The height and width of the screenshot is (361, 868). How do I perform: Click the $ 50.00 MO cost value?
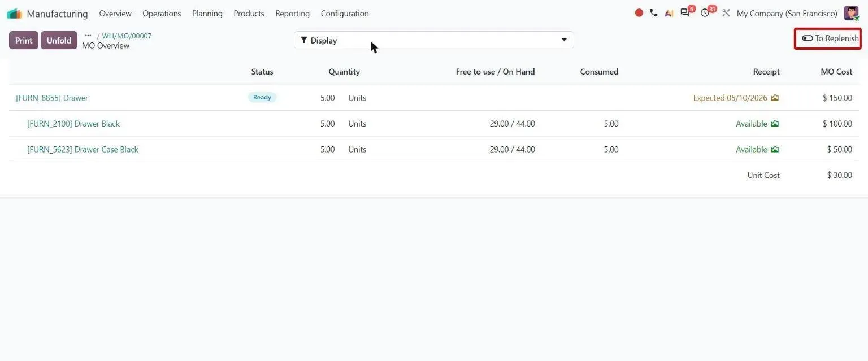tap(840, 150)
